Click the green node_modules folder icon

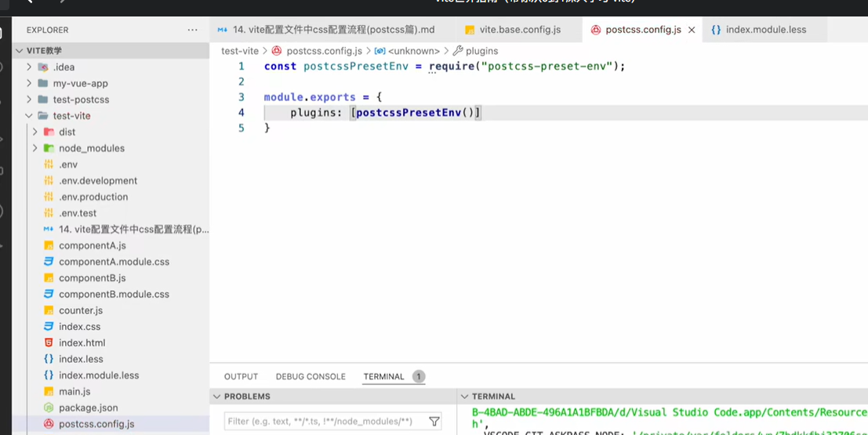coord(49,148)
